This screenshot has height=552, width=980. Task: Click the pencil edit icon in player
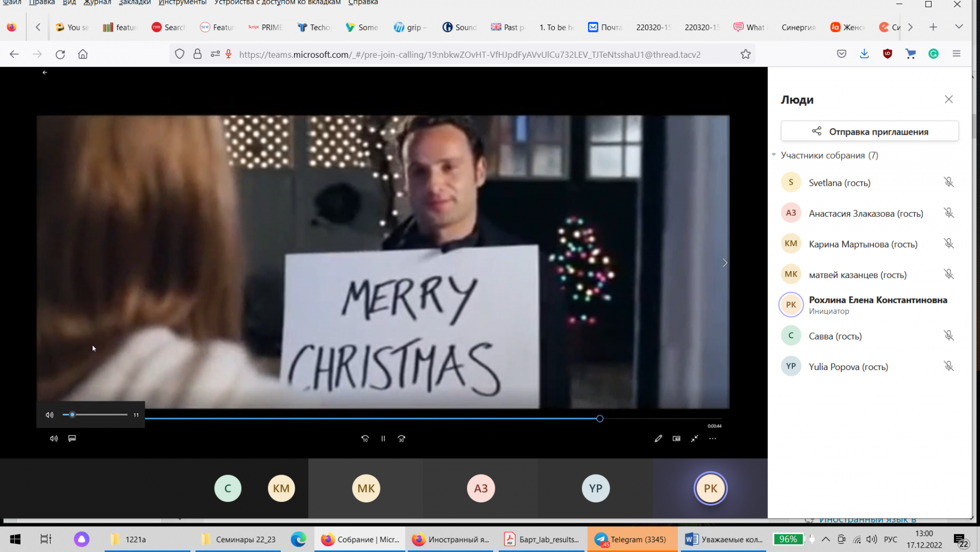click(658, 439)
